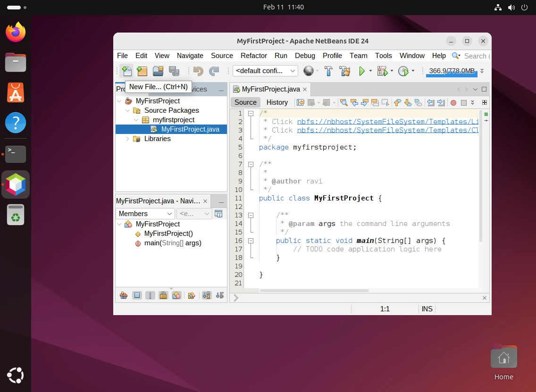Click the Undo icon in the toolbar

[197, 71]
